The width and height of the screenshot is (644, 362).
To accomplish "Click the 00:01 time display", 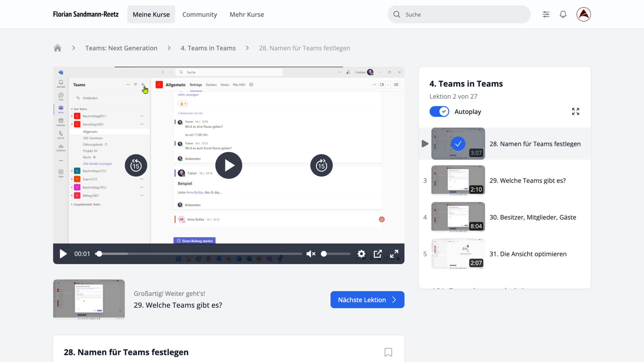I will (x=82, y=254).
